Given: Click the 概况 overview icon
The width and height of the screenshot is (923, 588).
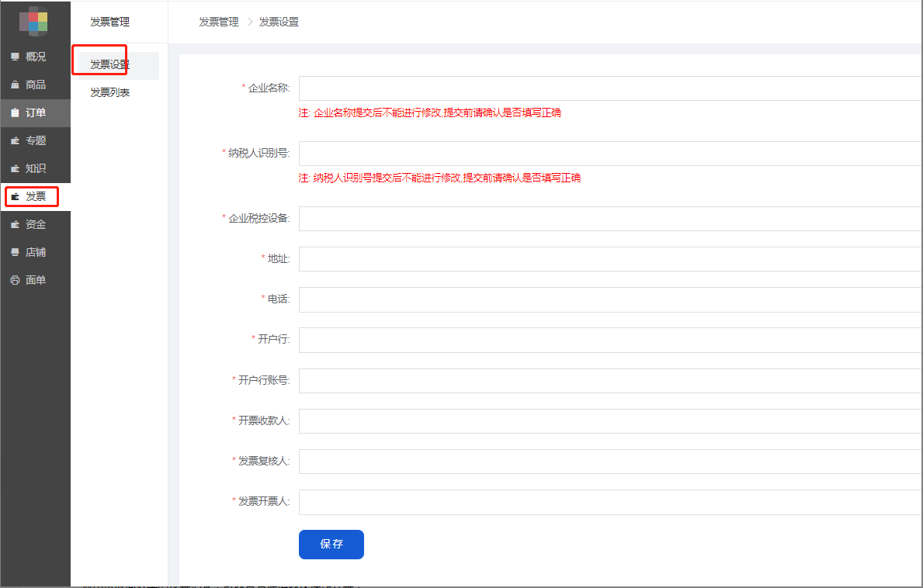Looking at the screenshot, I should click(x=15, y=57).
